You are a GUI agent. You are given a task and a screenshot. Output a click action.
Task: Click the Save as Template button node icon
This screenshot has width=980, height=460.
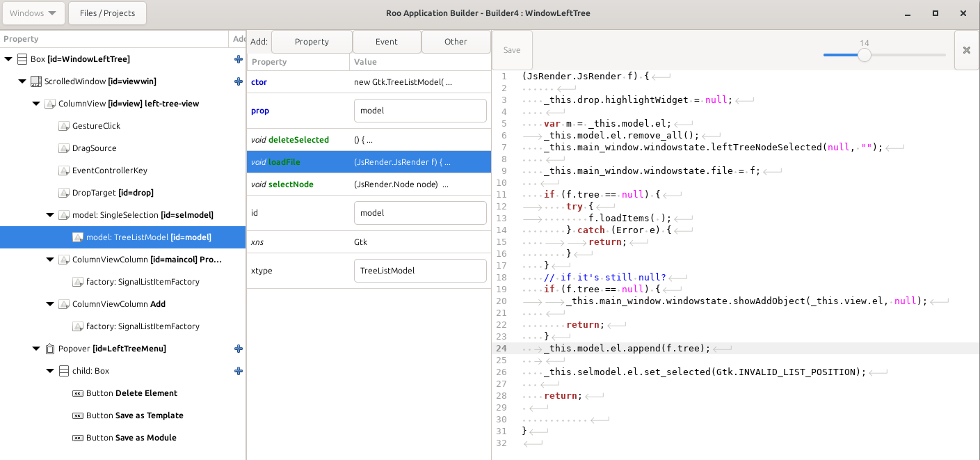click(x=78, y=415)
